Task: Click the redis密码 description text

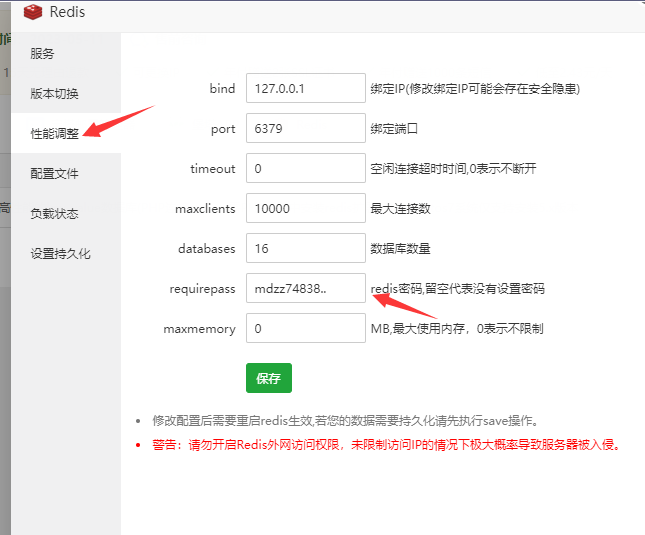Action: tap(458, 289)
